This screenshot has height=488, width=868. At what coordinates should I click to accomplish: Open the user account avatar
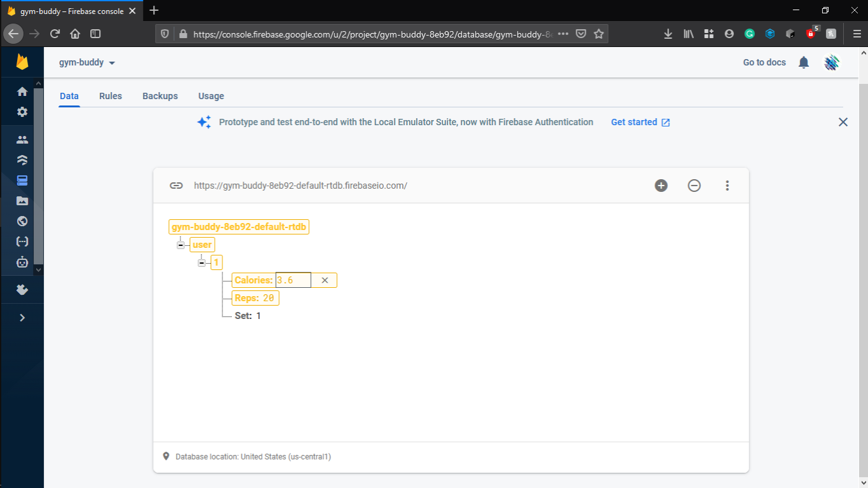[832, 62]
